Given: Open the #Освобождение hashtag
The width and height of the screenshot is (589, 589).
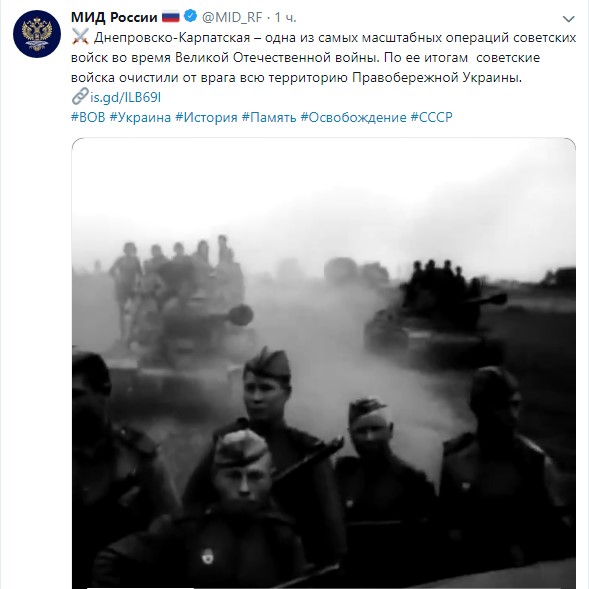Looking at the screenshot, I should pos(353,117).
